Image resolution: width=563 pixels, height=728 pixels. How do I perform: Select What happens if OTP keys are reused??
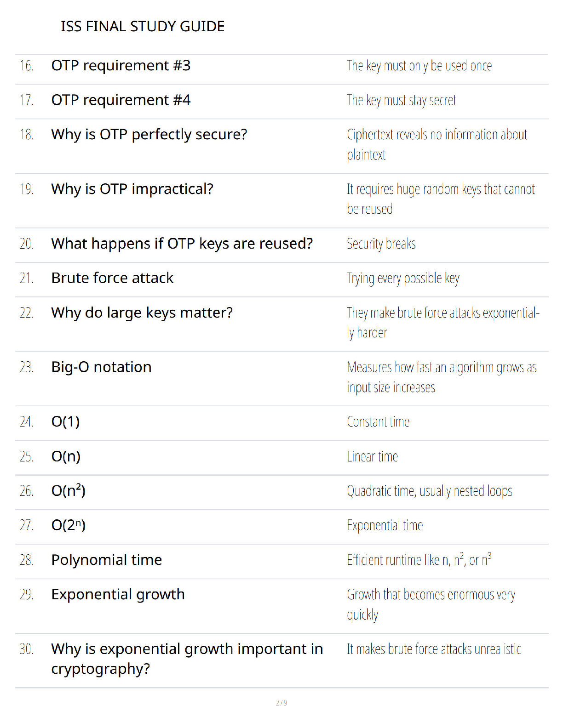182,244
